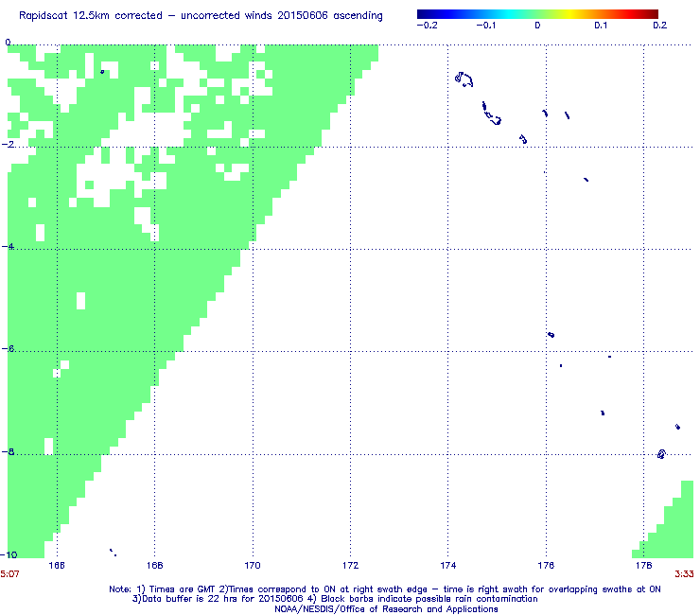Click the '0.2' color bar label
The height and width of the screenshot is (615, 700).
[x=660, y=26]
